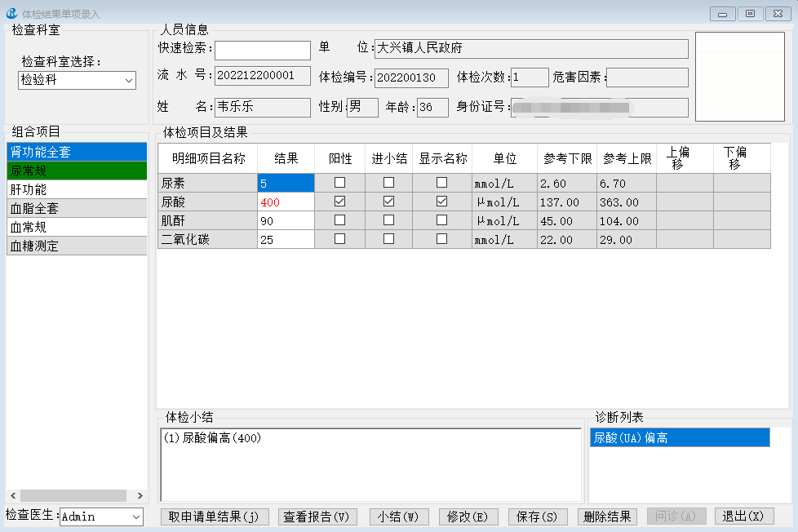Toggle the 显示名称 checkbox for 肌酐

tap(441, 220)
